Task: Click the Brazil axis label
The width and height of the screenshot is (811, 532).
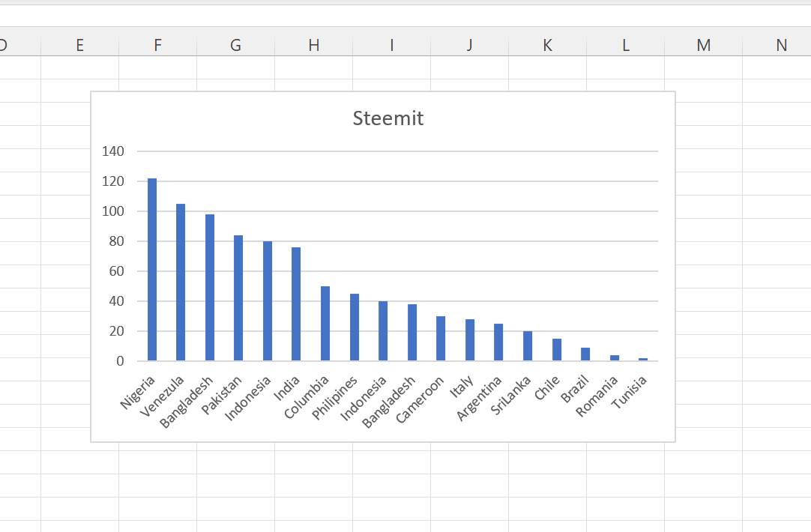Action: click(575, 390)
